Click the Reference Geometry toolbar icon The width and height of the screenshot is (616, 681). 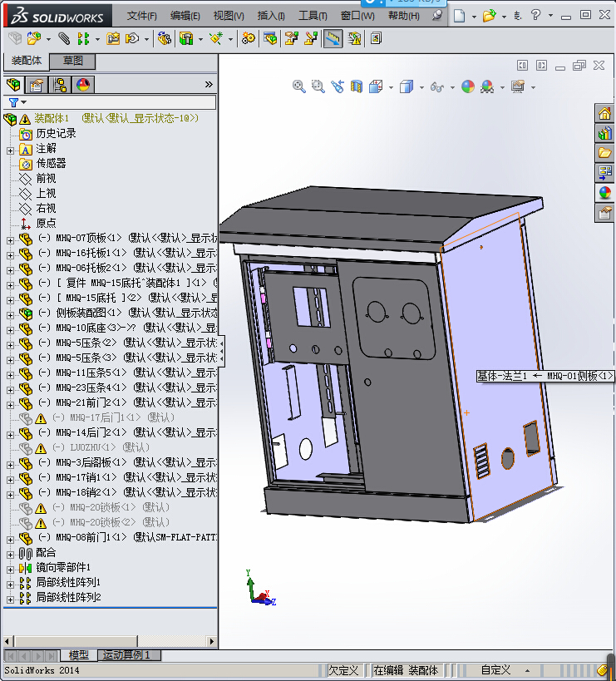[216, 38]
